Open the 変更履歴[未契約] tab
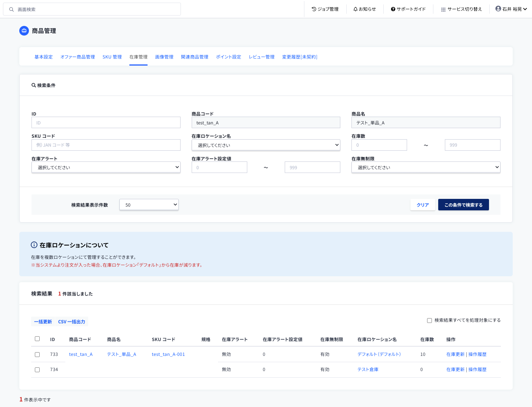Image resolution: width=532 pixels, height=407 pixels. (x=300, y=57)
